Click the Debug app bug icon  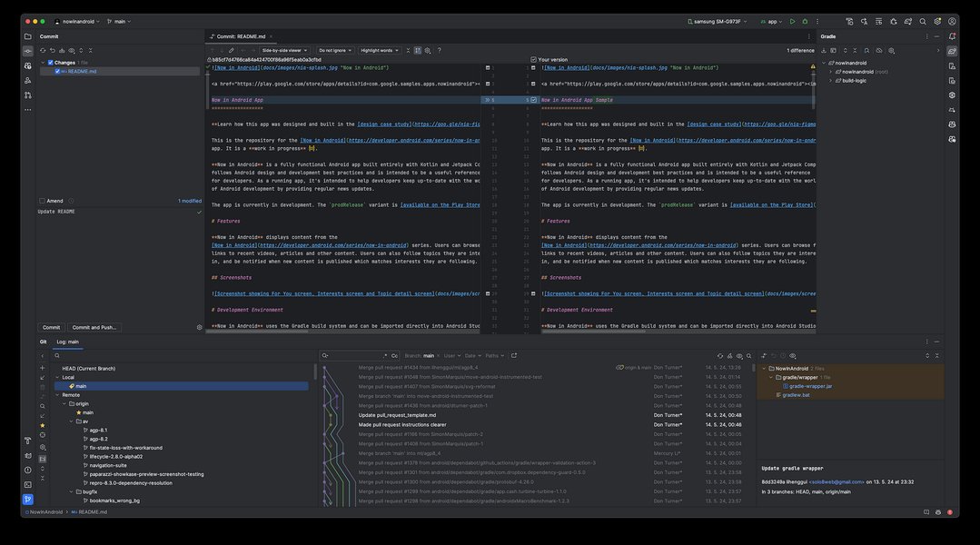(x=805, y=21)
